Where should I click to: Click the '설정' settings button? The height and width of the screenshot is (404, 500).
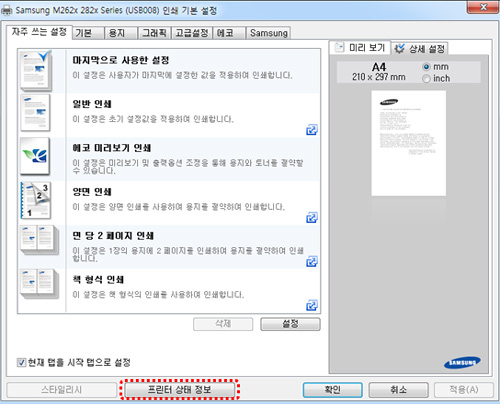pos(290,324)
